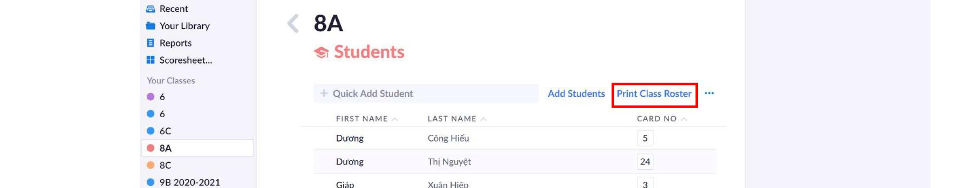Open the three-dot more options menu
The image size is (980, 188).
[709, 93]
